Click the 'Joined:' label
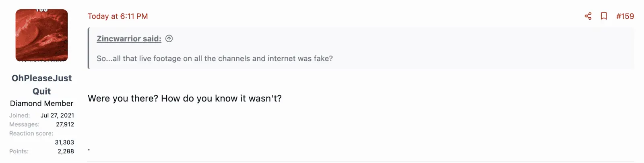The width and height of the screenshot is (644, 163). 20,116
